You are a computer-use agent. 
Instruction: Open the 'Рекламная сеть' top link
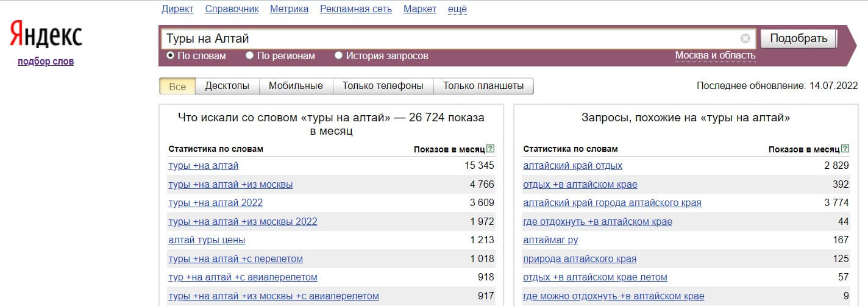point(356,9)
